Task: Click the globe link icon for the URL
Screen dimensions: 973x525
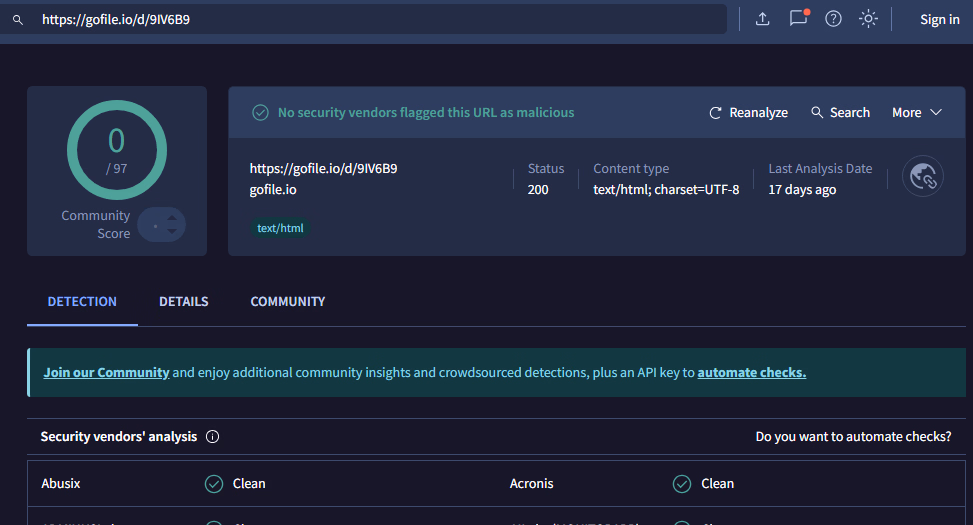Action: (922, 177)
